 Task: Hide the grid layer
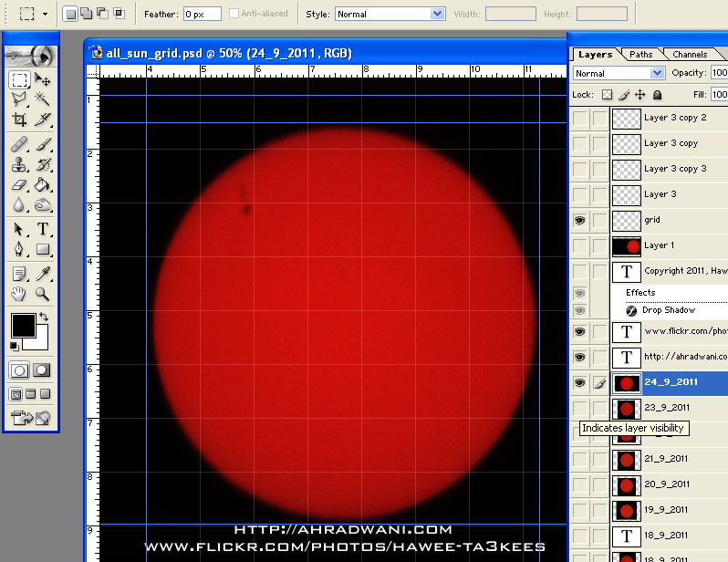point(579,220)
